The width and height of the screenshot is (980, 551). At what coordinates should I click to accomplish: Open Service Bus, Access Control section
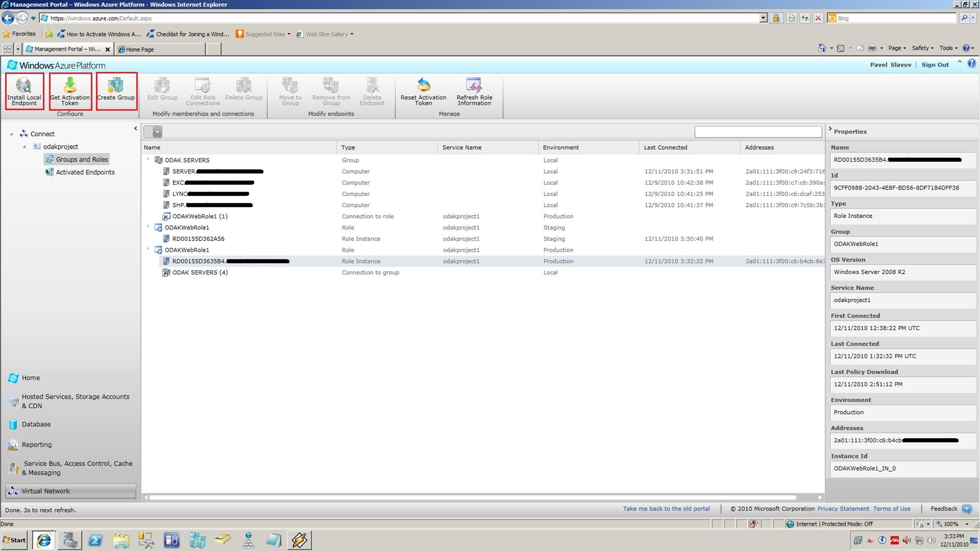point(70,468)
